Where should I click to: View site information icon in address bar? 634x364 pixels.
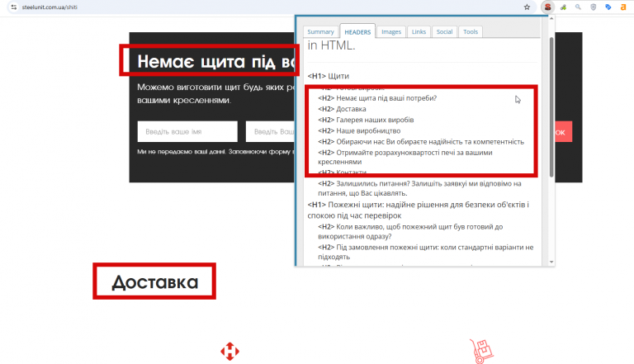(x=14, y=7)
